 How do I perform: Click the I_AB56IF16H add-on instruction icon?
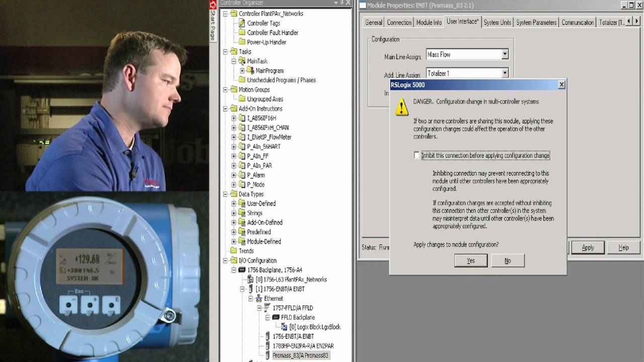pyautogui.click(x=242, y=118)
